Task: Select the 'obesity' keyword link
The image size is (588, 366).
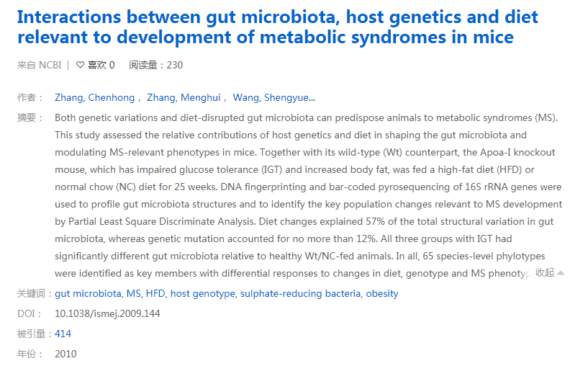Action: coord(381,294)
